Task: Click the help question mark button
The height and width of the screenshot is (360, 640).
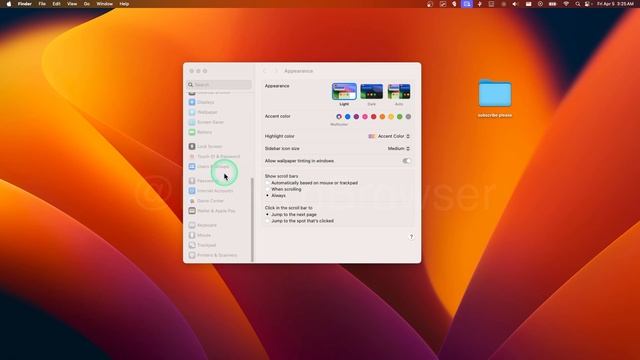Action: tap(411, 237)
